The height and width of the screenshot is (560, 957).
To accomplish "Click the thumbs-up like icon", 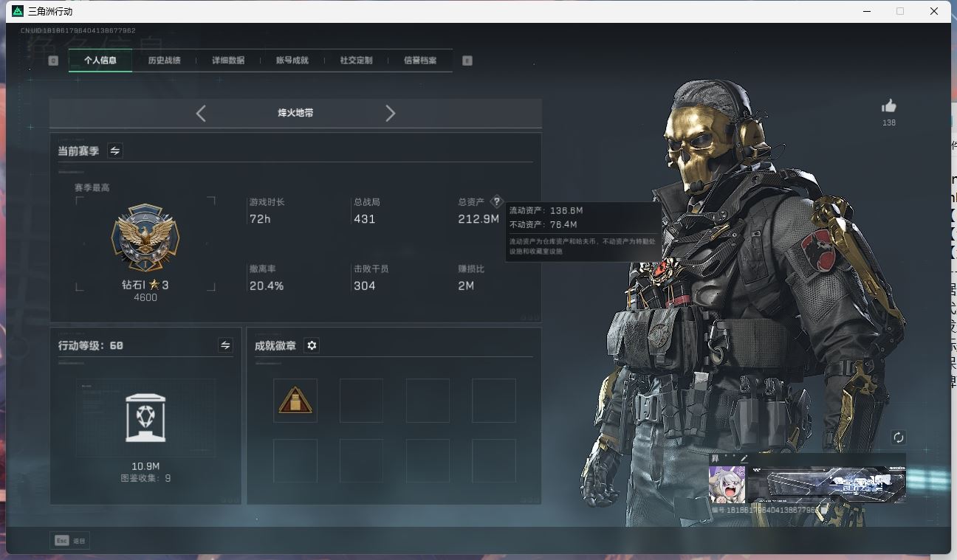I will click(888, 106).
